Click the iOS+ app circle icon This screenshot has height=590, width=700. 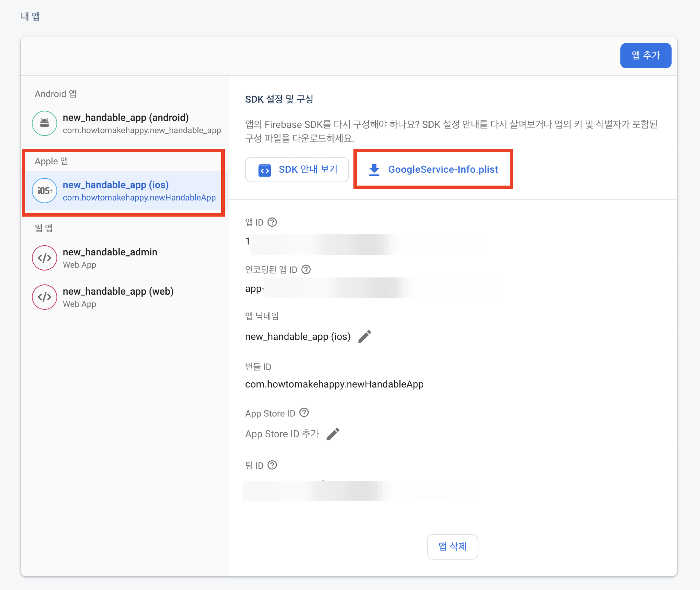tap(45, 191)
